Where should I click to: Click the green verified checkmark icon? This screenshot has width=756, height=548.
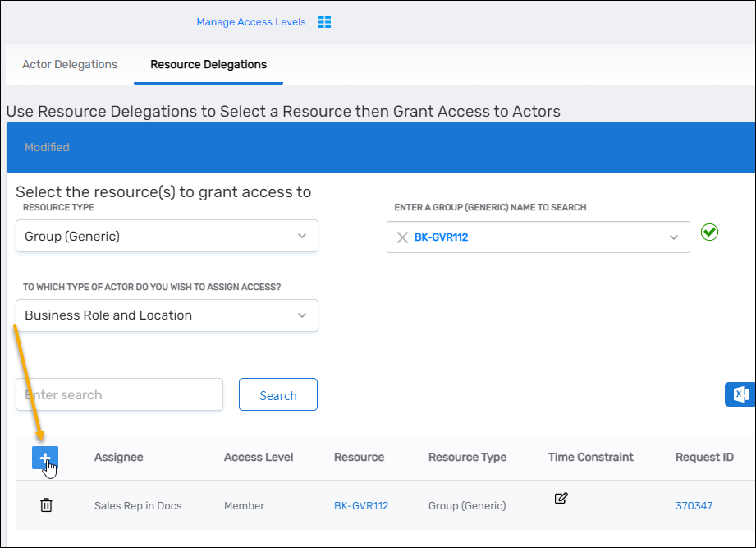[x=708, y=233]
